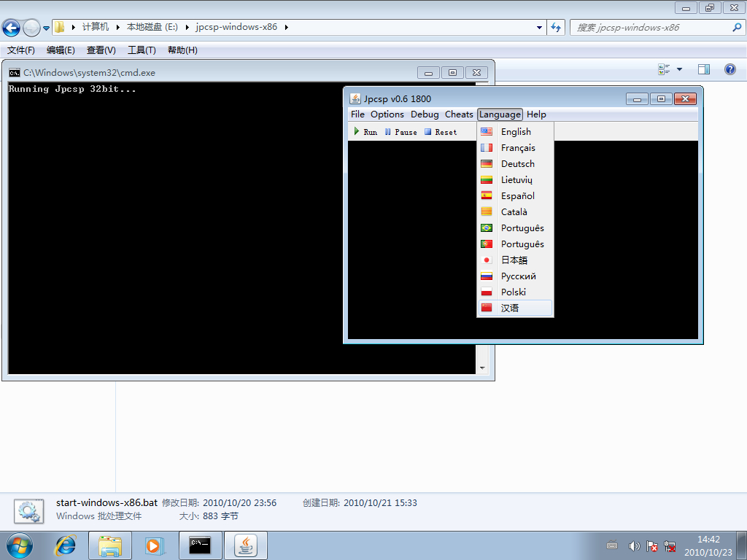747x560 pixels.
Task: Open the Cheats menu
Action: coord(459,114)
